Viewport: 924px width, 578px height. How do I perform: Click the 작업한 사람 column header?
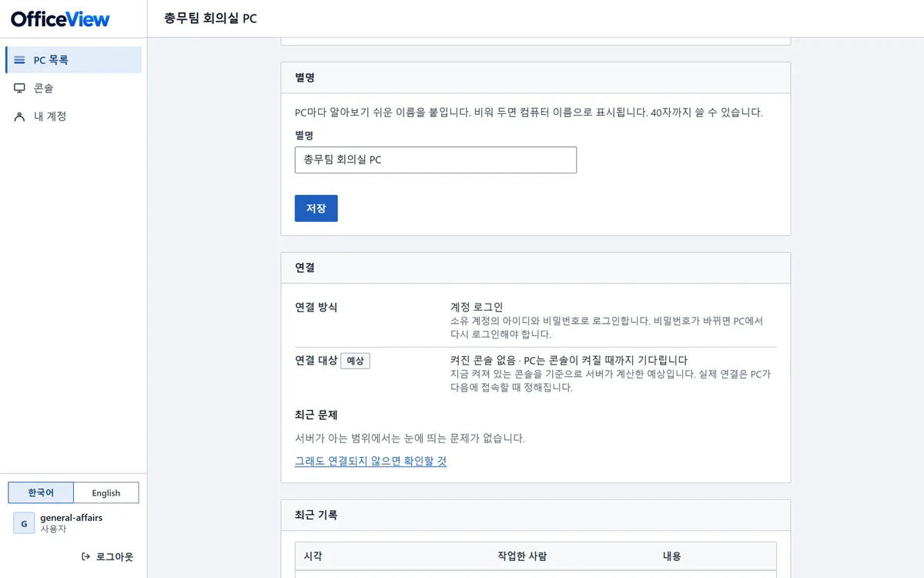pyautogui.click(x=522, y=556)
